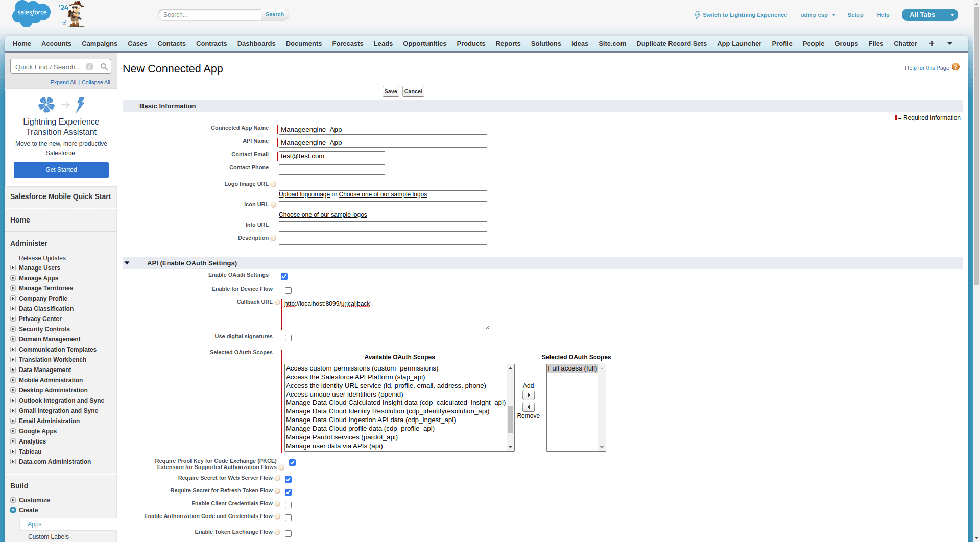Click the Salesforce cloud logo
This screenshot has width=980, height=542.
pyautogui.click(x=31, y=14)
